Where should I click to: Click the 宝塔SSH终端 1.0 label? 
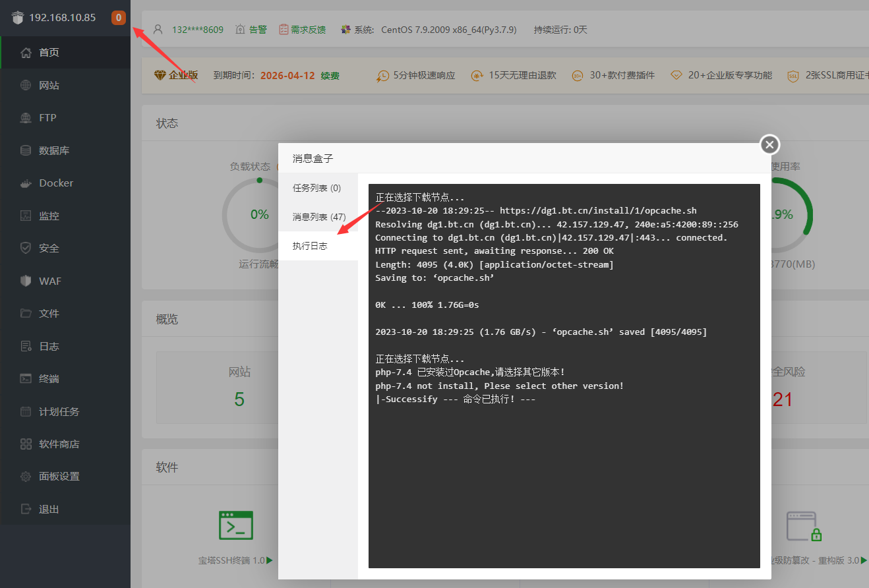(x=231, y=560)
